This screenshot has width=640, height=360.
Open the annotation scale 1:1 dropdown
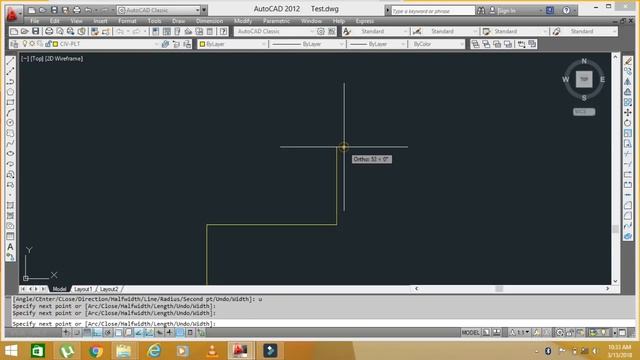pyautogui.click(x=521, y=332)
